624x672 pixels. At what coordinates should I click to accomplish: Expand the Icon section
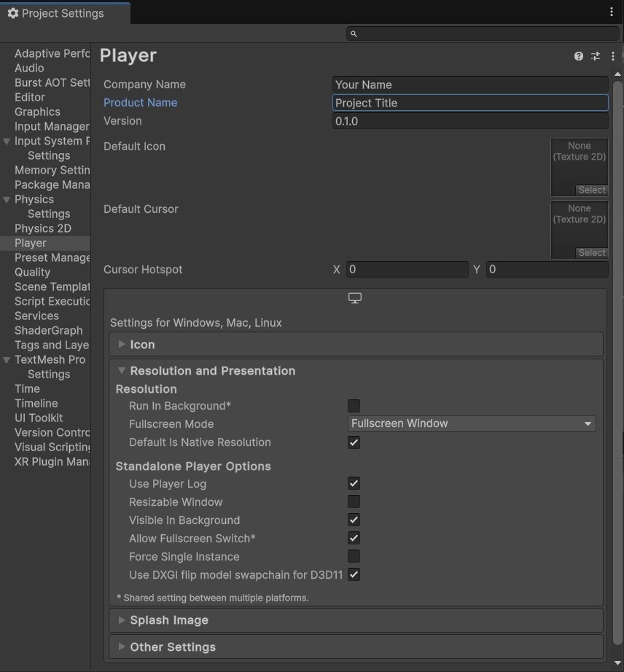142,345
